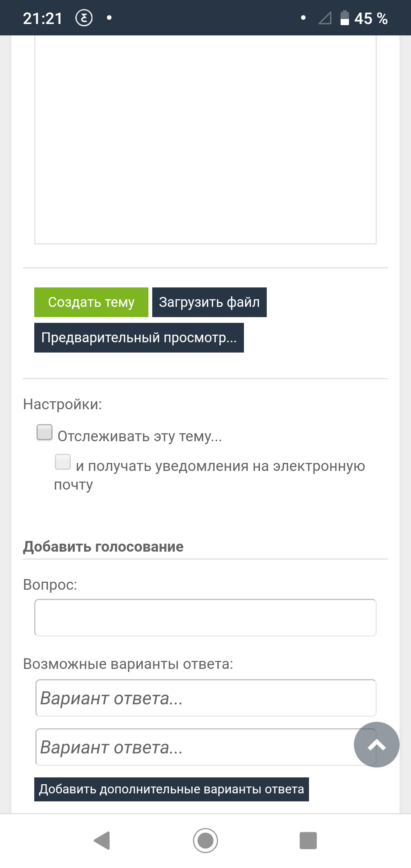The image size is (411, 868).
Task: Tap the recent apps square icon
Action: coord(308,840)
